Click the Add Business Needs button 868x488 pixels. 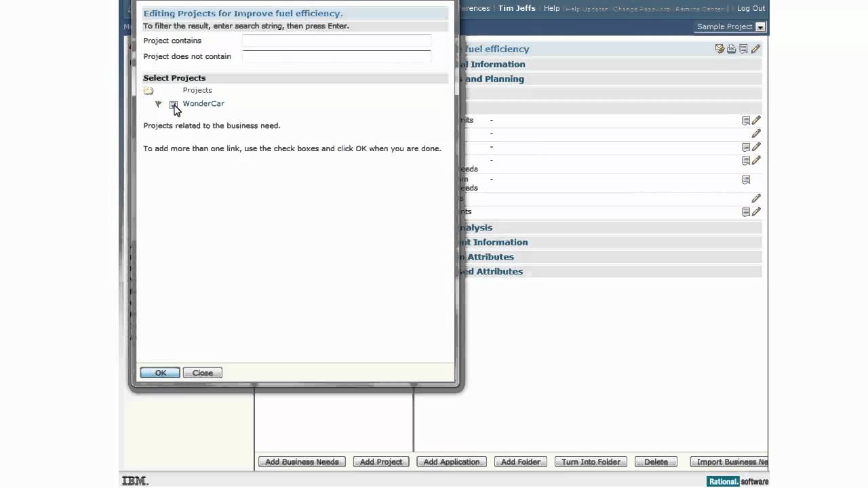point(302,462)
